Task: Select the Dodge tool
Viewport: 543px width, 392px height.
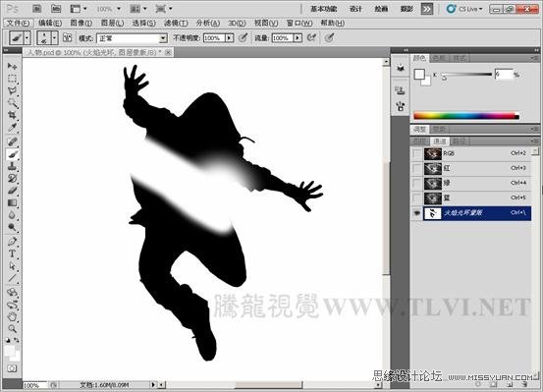Action: click(x=12, y=227)
